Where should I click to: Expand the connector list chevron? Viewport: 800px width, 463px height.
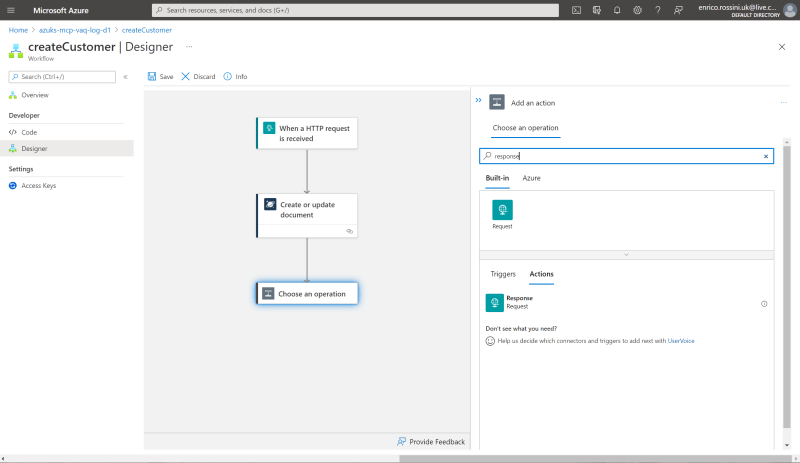click(x=627, y=255)
